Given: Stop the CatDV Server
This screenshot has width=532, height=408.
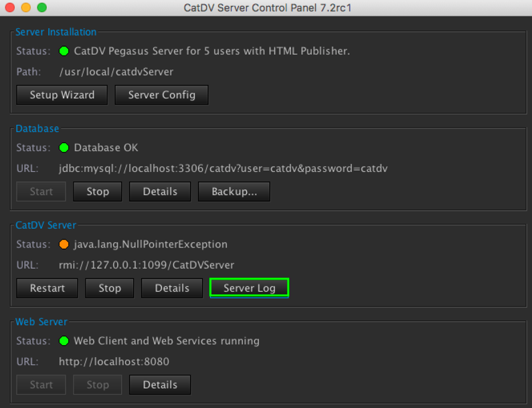Looking at the screenshot, I should 110,288.
